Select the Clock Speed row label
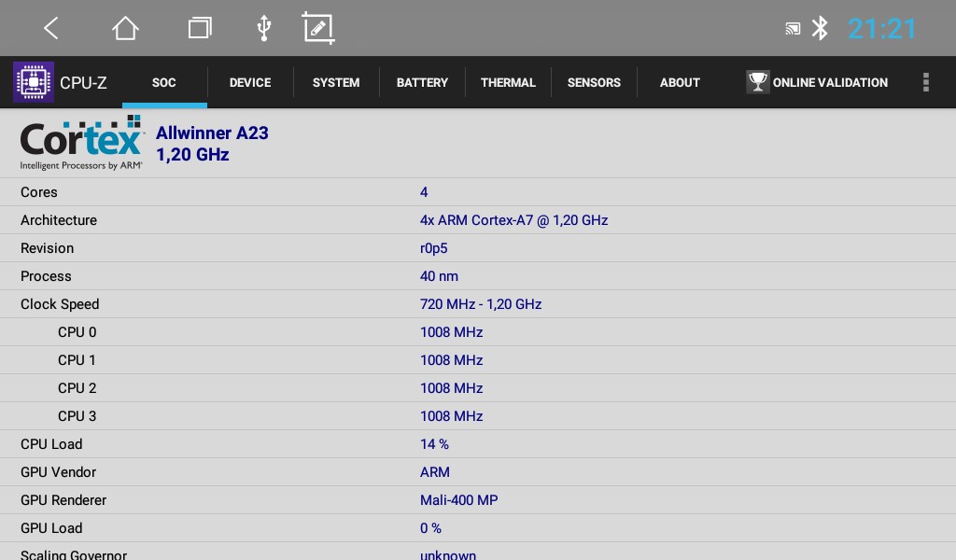 coord(60,304)
